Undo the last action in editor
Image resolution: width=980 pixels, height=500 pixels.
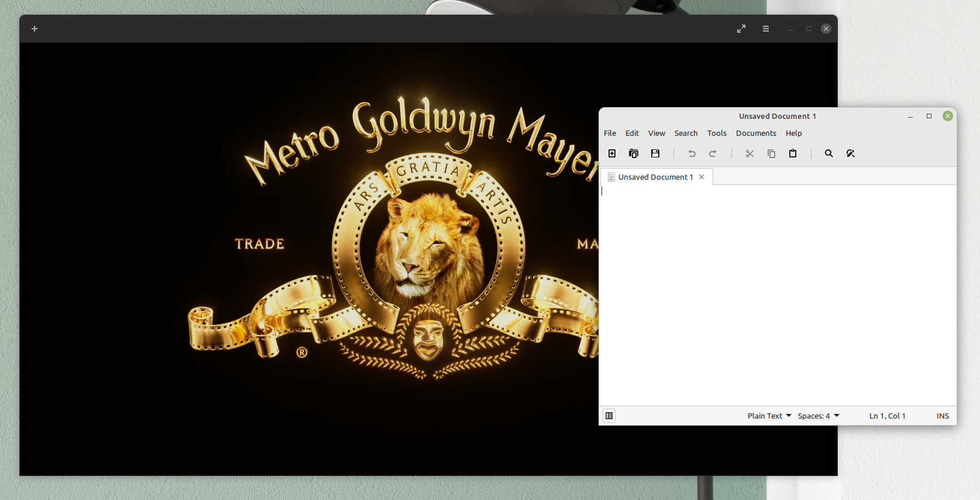tap(692, 153)
